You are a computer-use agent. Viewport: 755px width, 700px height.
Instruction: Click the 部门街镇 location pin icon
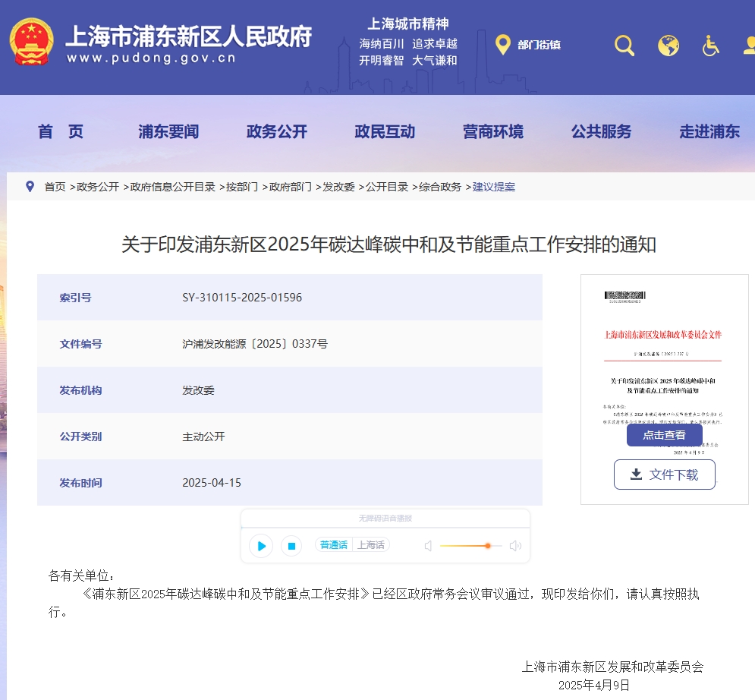pyautogui.click(x=502, y=45)
